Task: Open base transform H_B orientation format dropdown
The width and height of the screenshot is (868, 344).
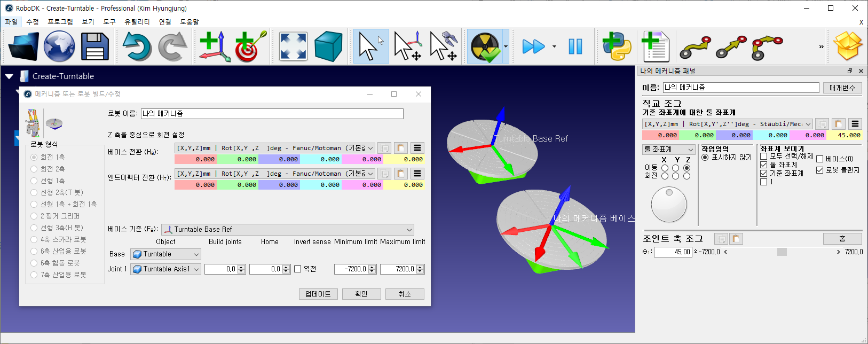Action: coord(275,148)
